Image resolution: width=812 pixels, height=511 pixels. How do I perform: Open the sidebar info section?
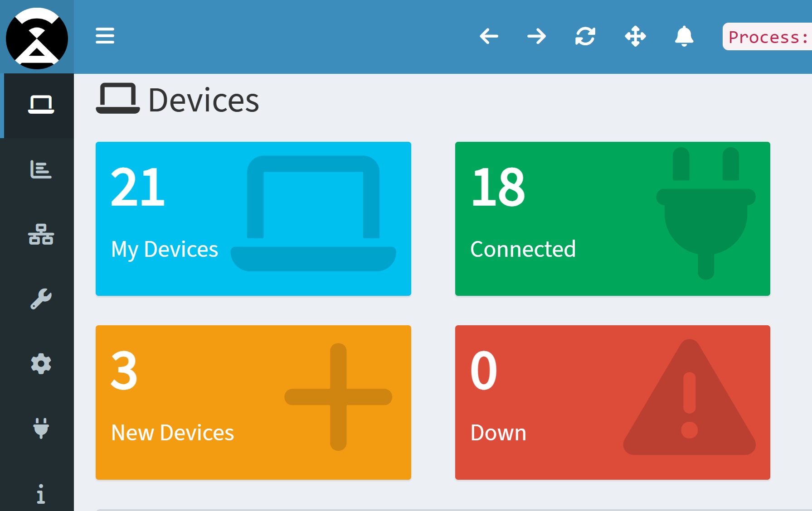(41, 494)
